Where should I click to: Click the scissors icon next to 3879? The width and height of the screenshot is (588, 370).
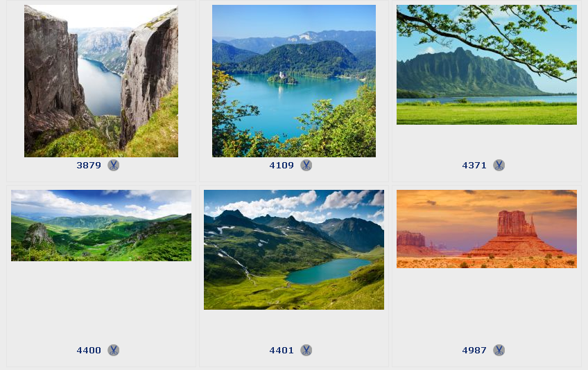113,166
